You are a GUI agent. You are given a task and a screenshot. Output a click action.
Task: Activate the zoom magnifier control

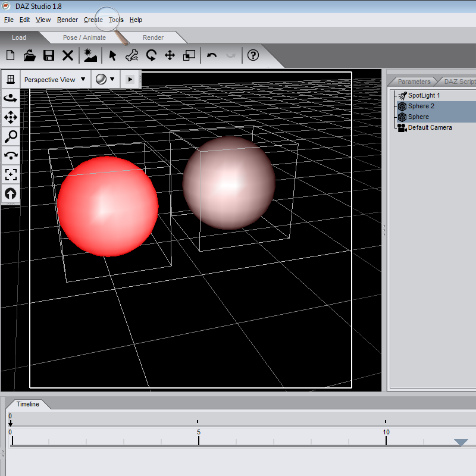[x=11, y=137]
